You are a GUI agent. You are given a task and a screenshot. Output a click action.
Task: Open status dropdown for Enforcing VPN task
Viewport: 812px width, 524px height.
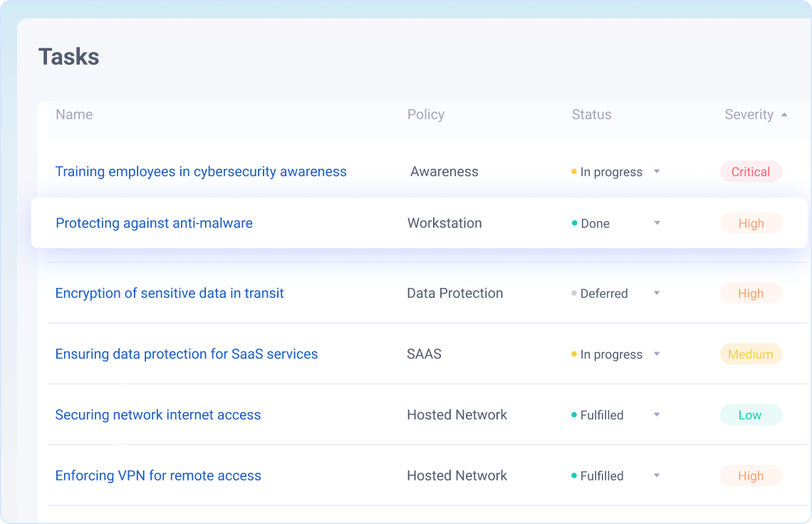(657, 476)
